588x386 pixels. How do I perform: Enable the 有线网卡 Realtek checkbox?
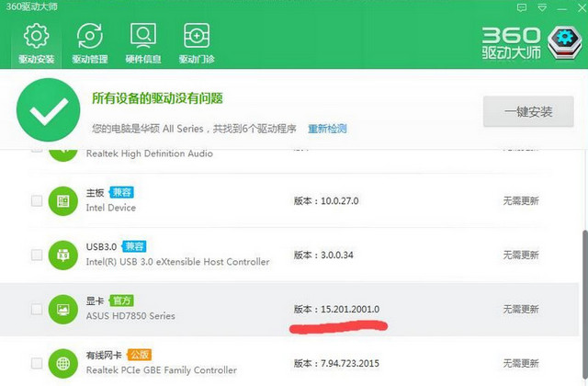point(37,363)
